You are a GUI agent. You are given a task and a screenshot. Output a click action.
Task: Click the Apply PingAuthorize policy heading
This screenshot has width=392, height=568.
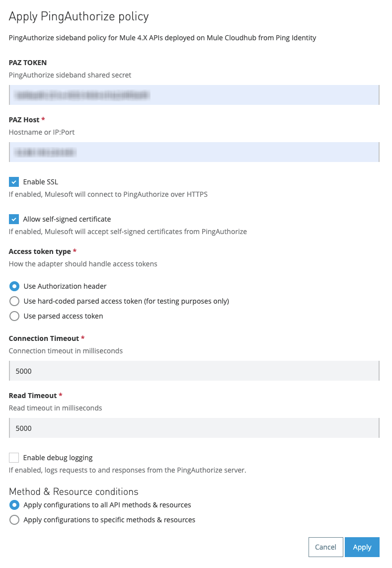pyautogui.click(x=78, y=16)
